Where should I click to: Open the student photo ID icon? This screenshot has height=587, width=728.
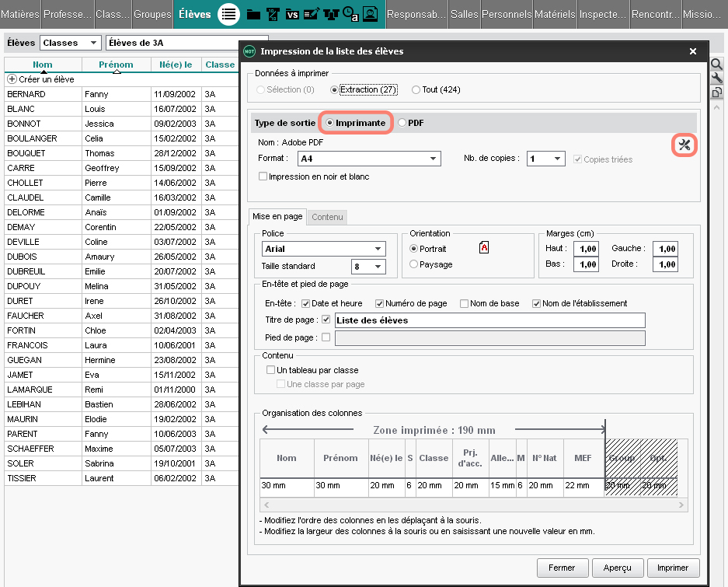(x=370, y=14)
